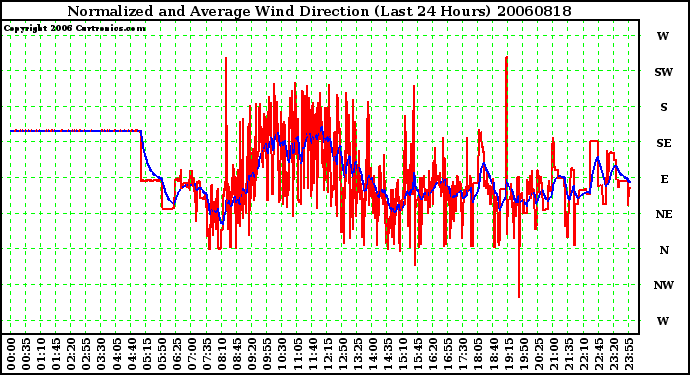
Task: Click the 14:00 time label
Action: point(373,354)
